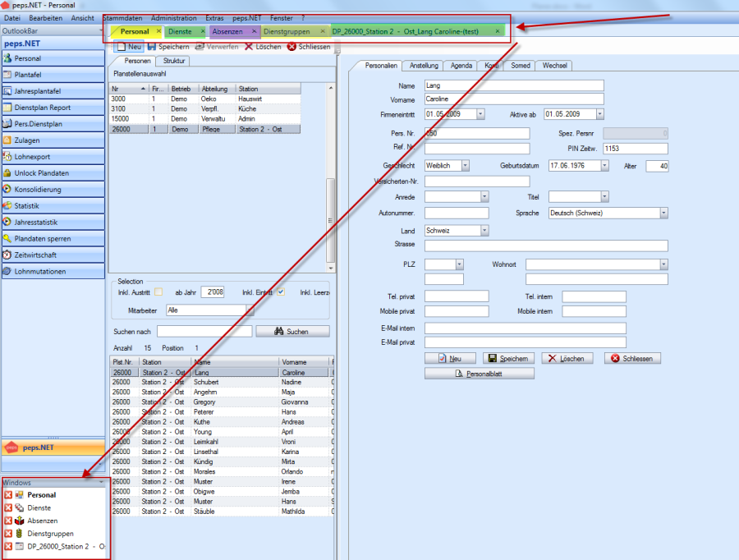This screenshot has height=560, width=739.
Task: Switch to the Anstellung tab
Action: (x=425, y=66)
